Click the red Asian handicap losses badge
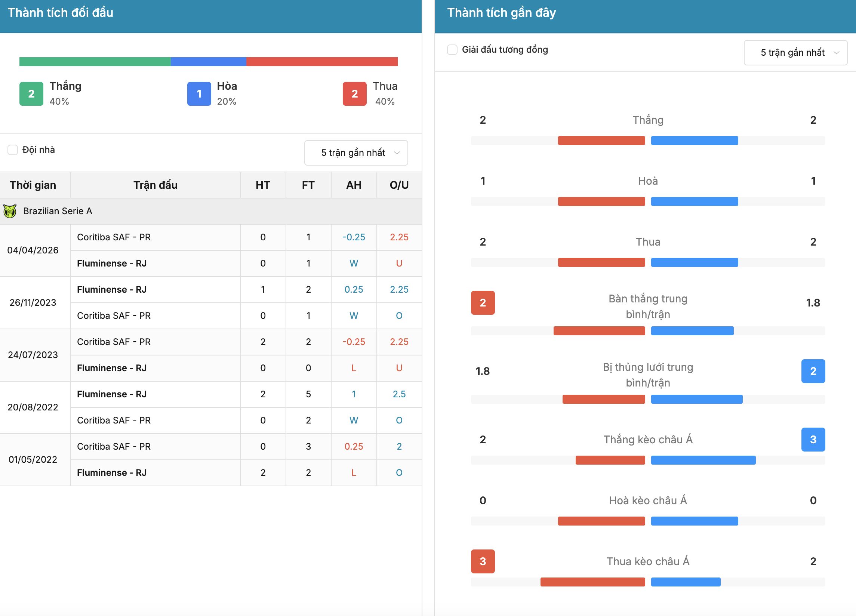856x616 pixels. [483, 561]
